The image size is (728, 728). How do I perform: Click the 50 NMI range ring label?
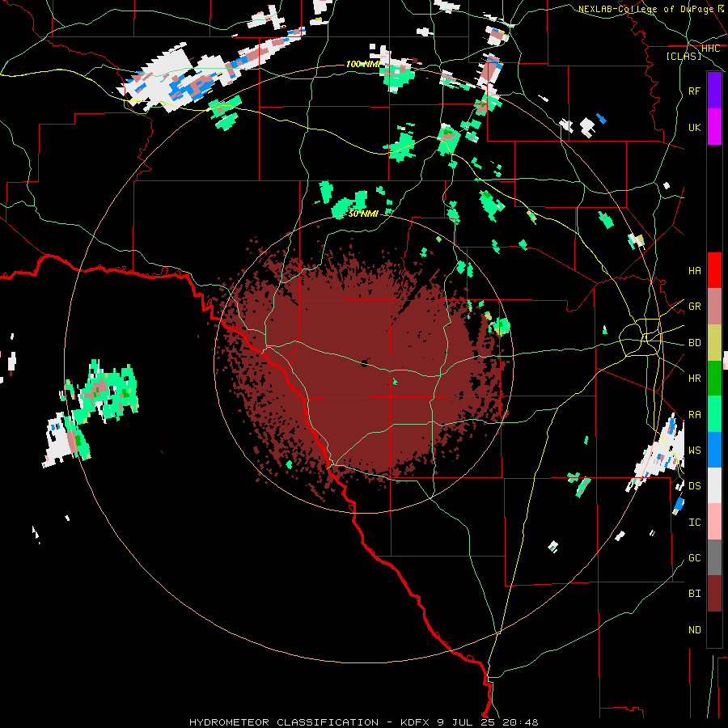click(x=363, y=214)
